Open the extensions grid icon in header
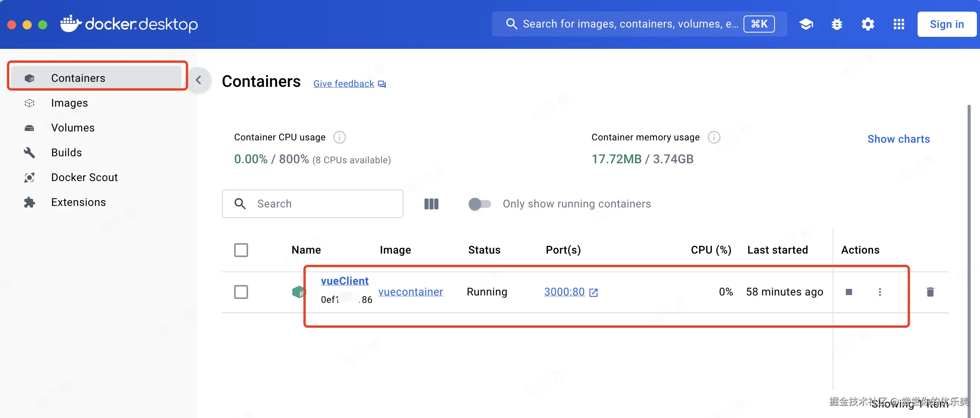 [x=899, y=24]
